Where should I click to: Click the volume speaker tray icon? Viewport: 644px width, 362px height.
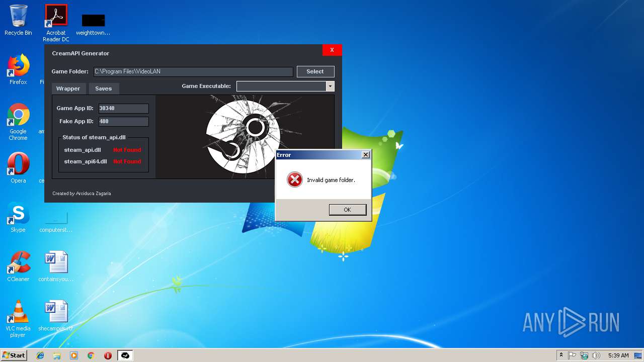(x=596, y=355)
